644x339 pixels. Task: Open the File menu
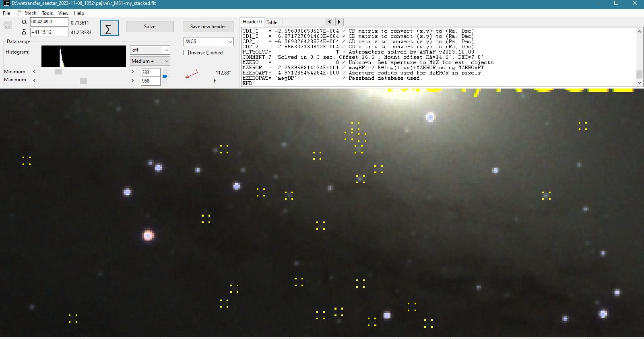point(6,13)
